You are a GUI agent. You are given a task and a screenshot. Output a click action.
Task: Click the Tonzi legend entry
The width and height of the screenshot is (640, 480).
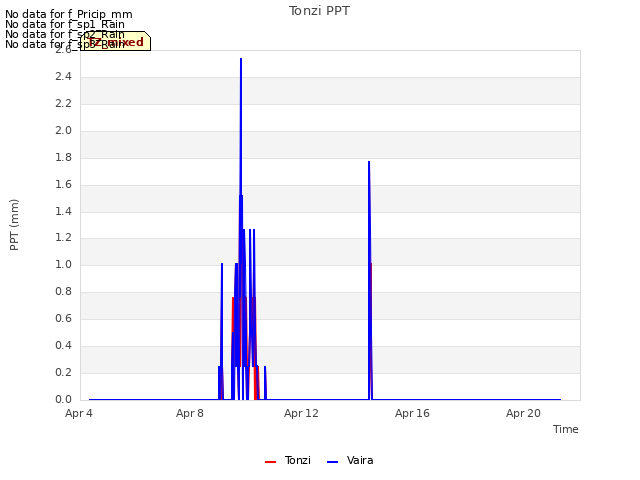[x=288, y=460]
